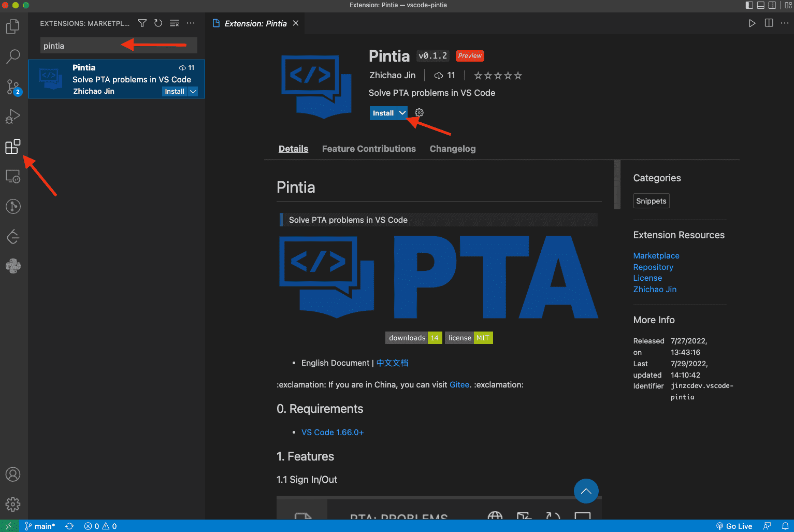This screenshot has width=794, height=532.
Task: Expand Install dropdown in extension details header
Action: tap(402, 113)
